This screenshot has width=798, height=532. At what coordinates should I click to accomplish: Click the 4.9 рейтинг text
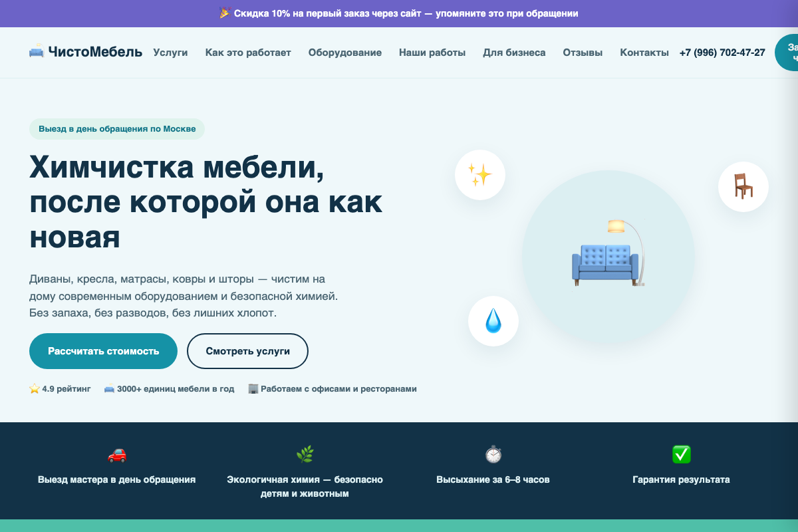[x=66, y=389]
